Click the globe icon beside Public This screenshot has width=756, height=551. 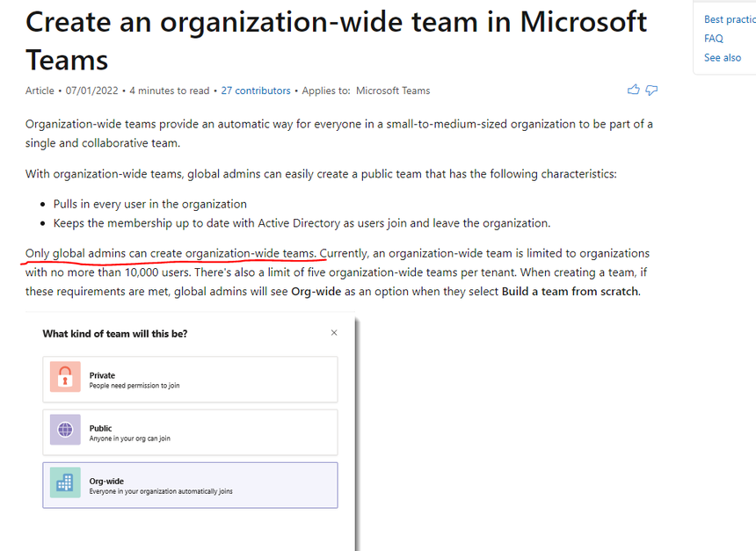point(65,431)
